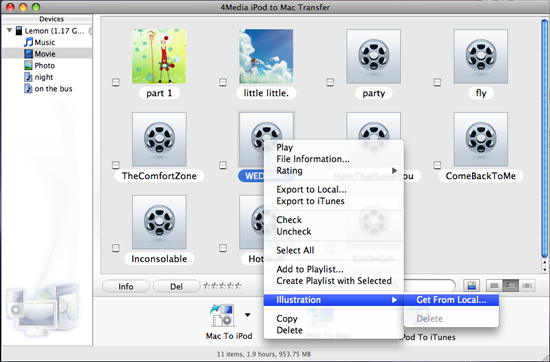Viewport: 550px width, 362px height.
Task: Check the box for 'little little.'
Action: coord(223,82)
